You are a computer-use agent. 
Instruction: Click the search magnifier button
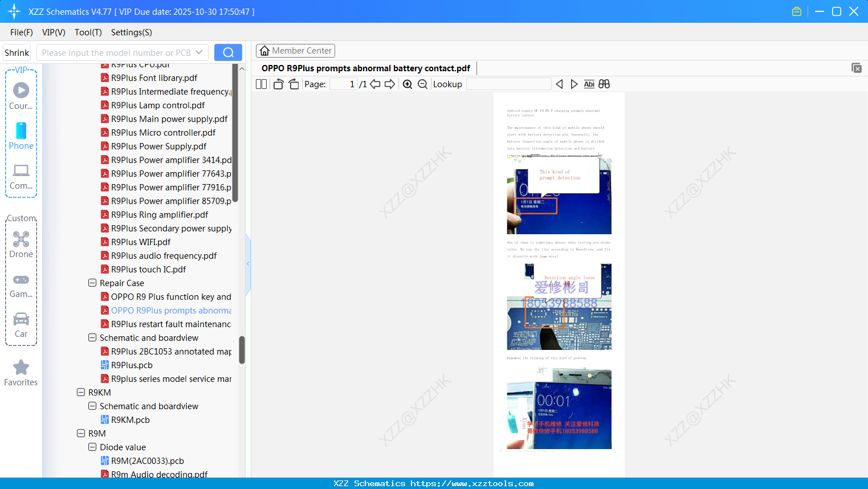click(x=228, y=52)
